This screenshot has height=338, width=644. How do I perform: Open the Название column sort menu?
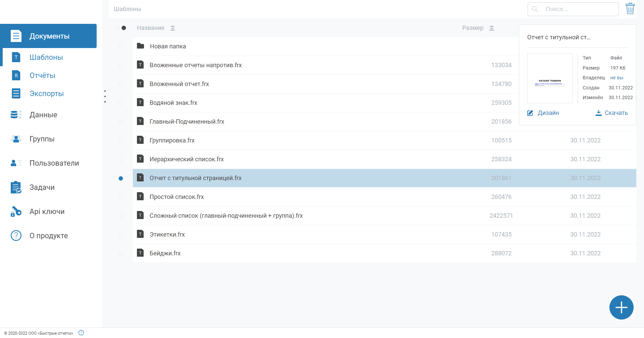point(172,28)
